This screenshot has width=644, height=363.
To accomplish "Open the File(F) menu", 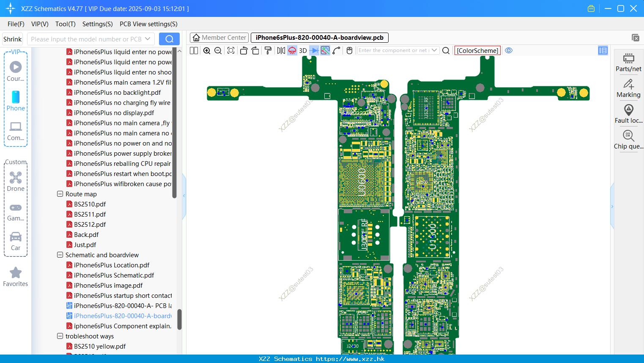I will coord(16,24).
